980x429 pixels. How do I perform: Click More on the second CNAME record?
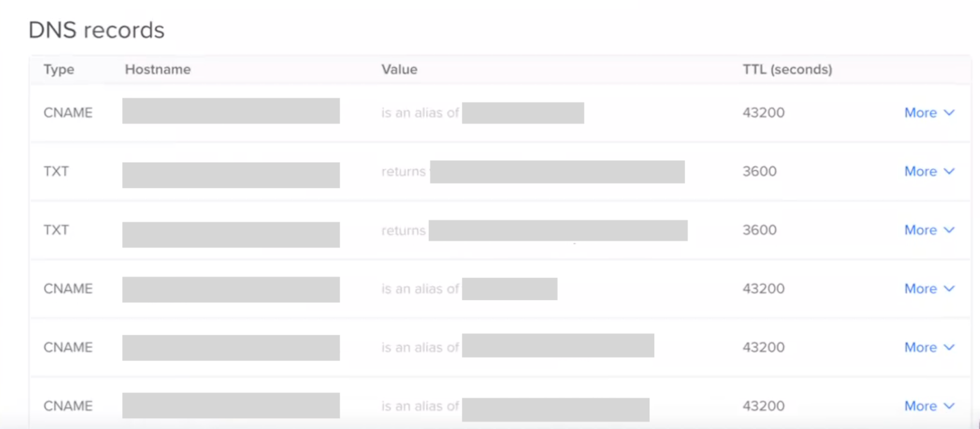[x=929, y=289]
